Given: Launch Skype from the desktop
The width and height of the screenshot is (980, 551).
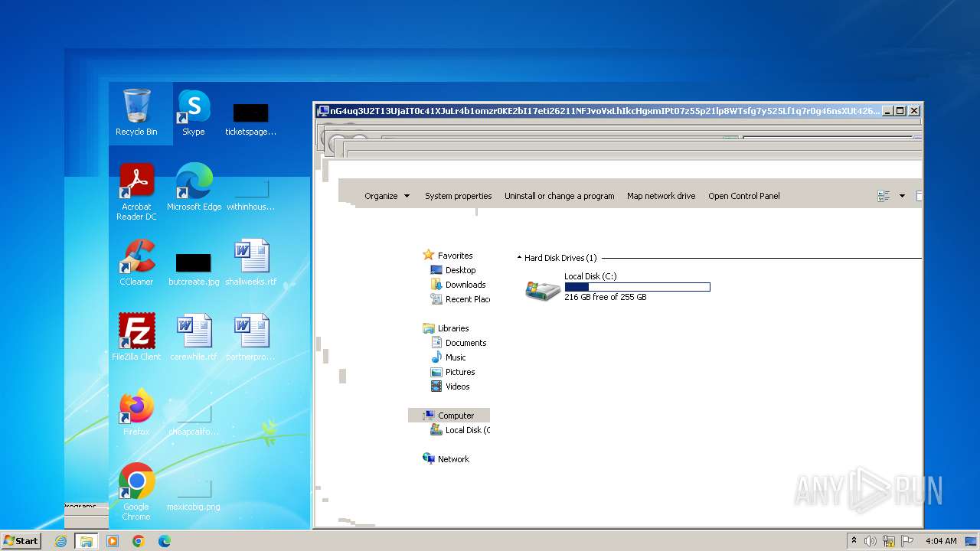Looking at the screenshot, I should click(x=194, y=112).
